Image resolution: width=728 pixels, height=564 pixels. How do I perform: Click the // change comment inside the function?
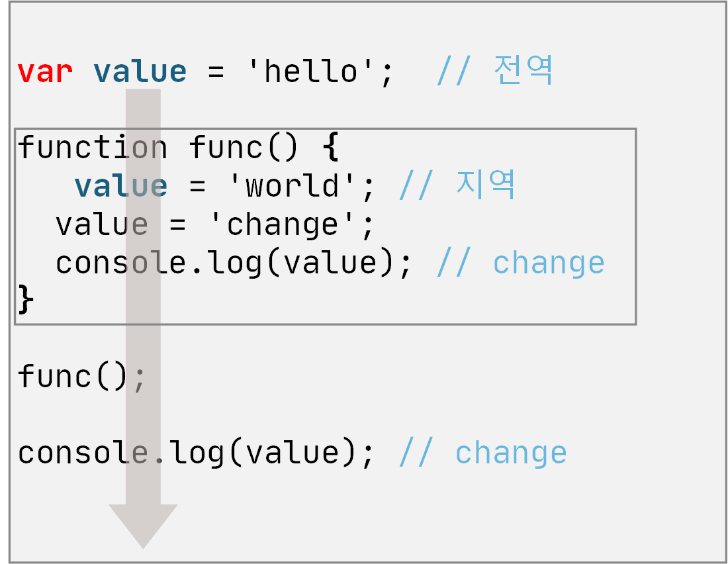[520, 263]
